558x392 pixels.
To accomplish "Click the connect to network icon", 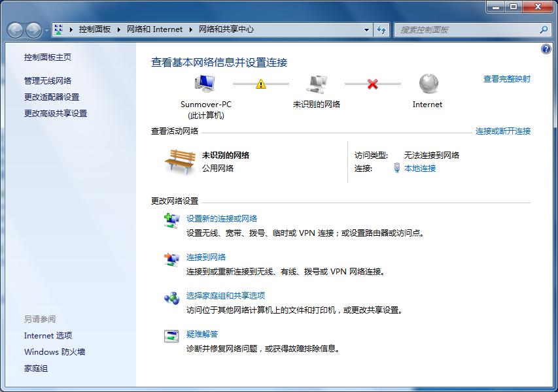I will pyautogui.click(x=172, y=259).
